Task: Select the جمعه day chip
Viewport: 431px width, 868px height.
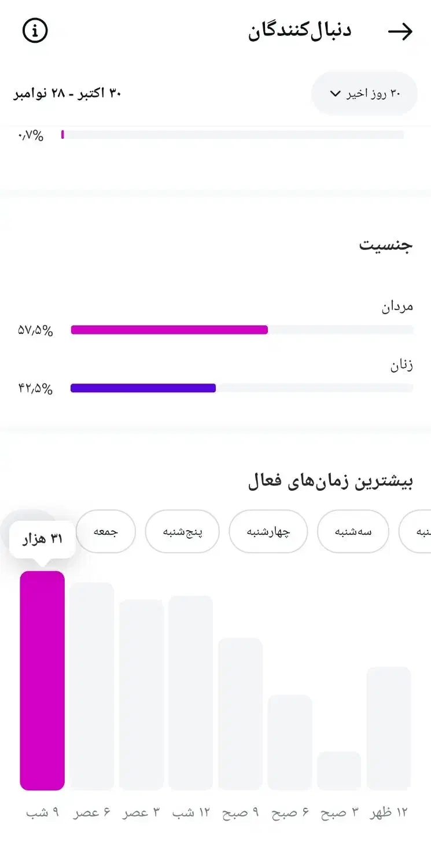Action: pyautogui.click(x=106, y=531)
